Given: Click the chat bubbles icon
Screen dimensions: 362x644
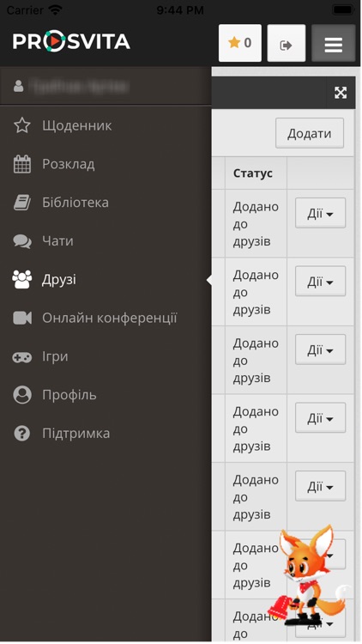Looking at the screenshot, I should 21,241.
